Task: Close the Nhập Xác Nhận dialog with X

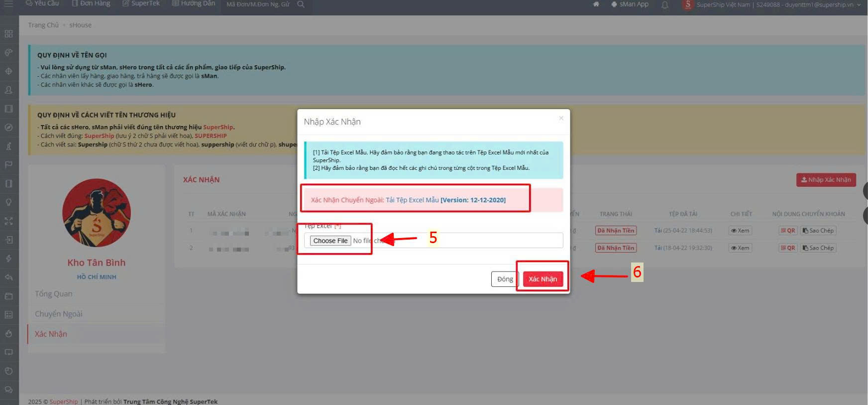Action: [x=561, y=118]
